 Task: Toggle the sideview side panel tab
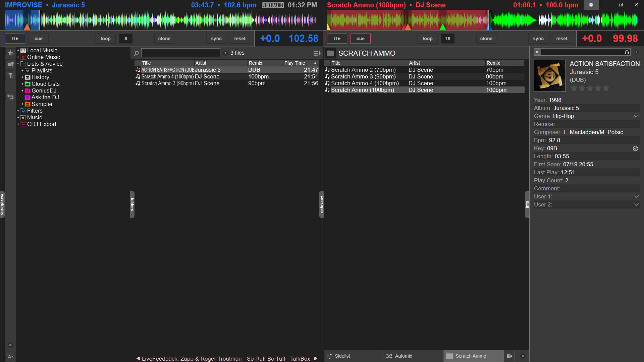(322, 204)
